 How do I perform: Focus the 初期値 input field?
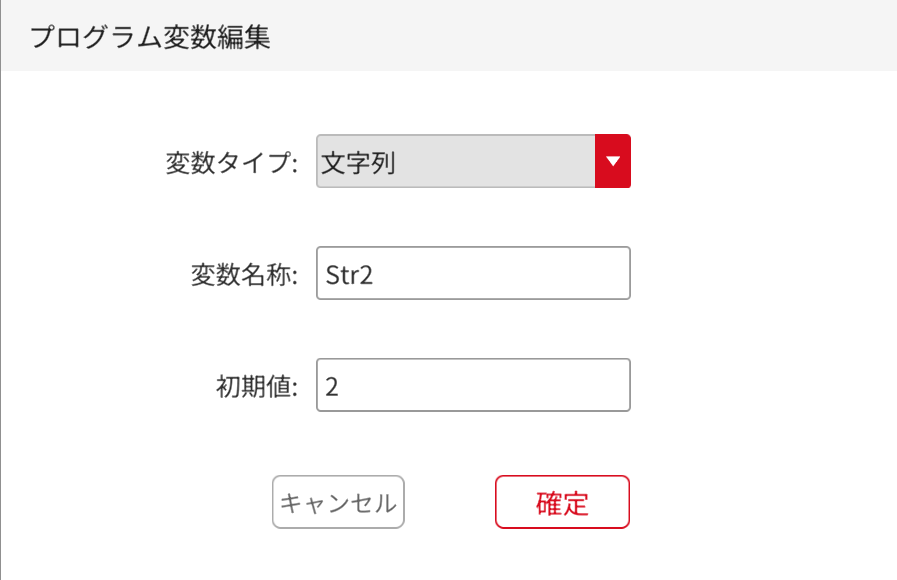(473, 385)
